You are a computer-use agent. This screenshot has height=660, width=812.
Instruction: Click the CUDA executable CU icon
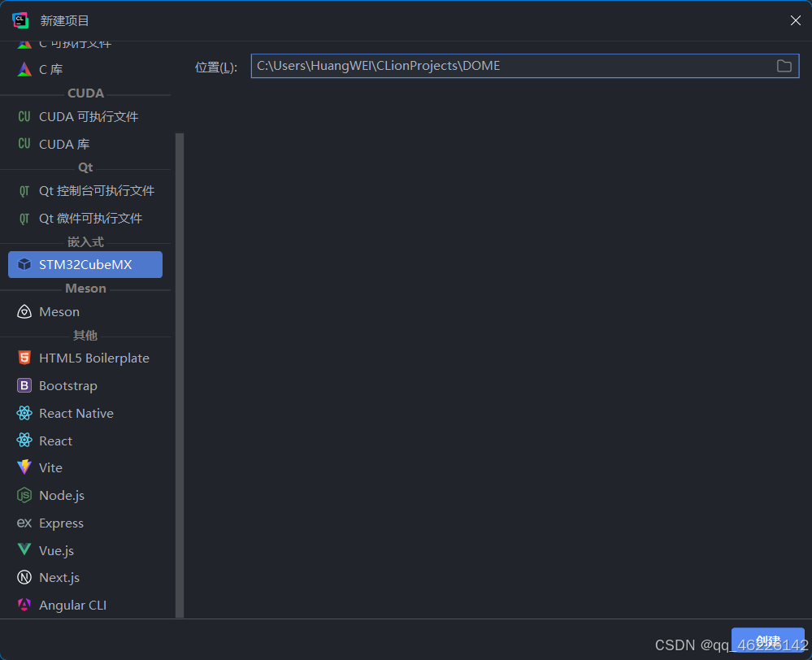click(x=24, y=116)
